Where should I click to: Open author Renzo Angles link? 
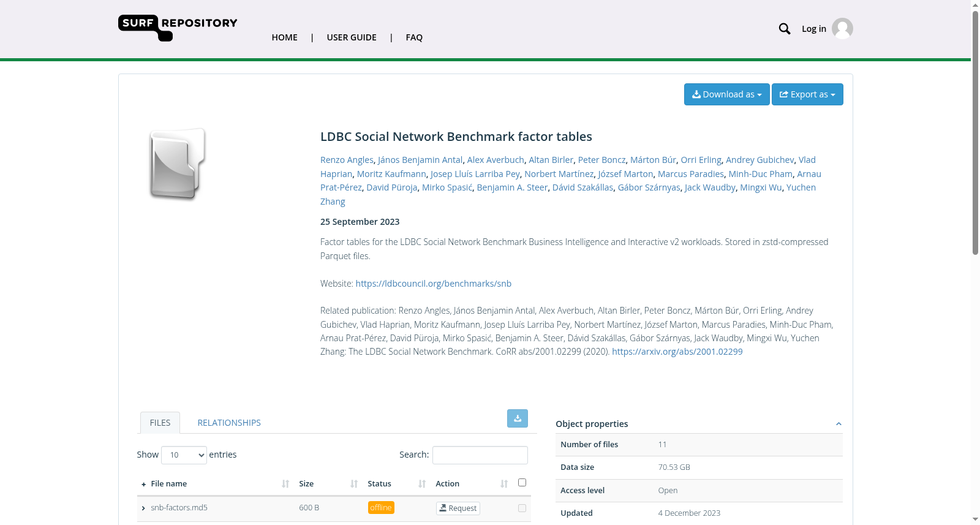coord(347,160)
